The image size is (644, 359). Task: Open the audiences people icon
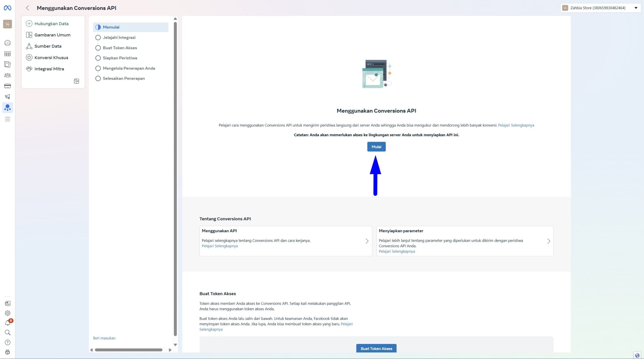8,75
